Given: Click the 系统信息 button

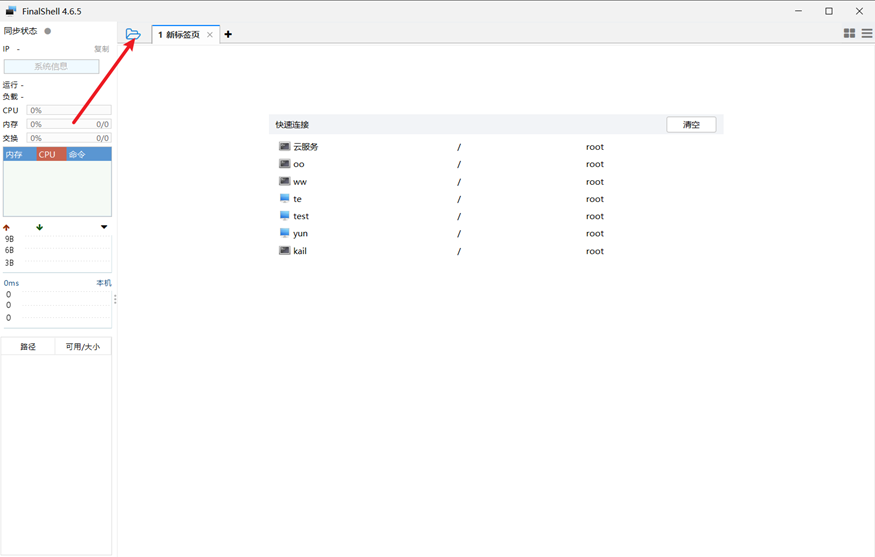Looking at the screenshot, I should [x=51, y=67].
